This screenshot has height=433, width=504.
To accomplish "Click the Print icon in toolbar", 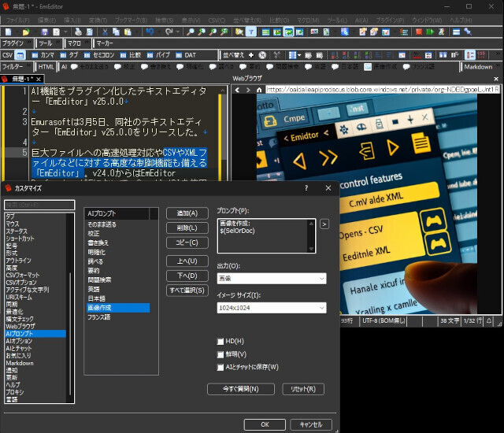I will click(x=78, y=31).
